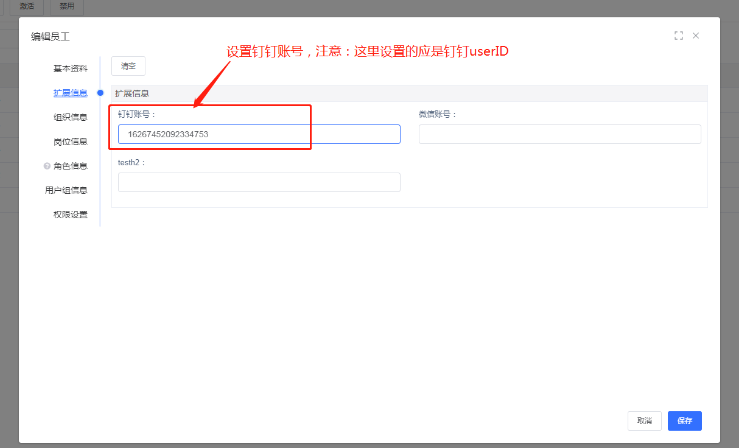Click the 激活 button behind the dialog
The image size is (739, 448).
[x=27, y=6]
